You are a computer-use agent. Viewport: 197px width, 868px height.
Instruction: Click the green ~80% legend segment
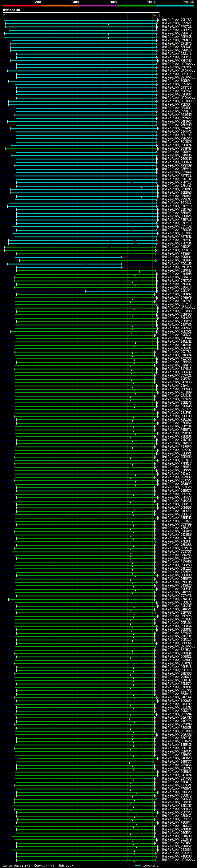pyautogui.click(x=137, y=6)
